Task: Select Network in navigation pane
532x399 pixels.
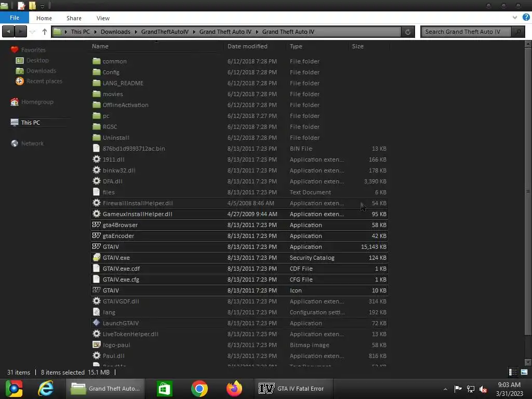Action: click(32, 143)
